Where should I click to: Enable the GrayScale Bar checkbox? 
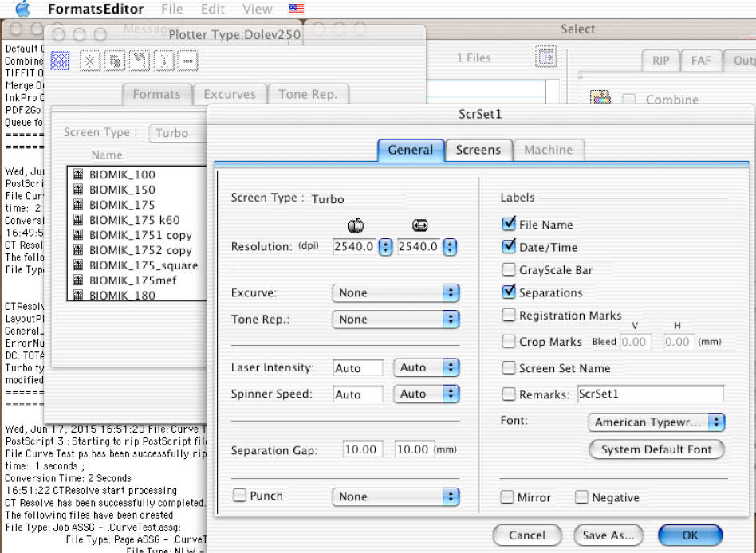[509, 269]
